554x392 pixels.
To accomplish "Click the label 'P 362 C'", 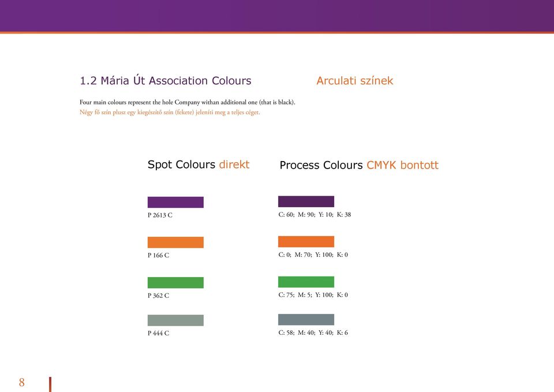I will pyautogui.click(x=158, y=296).
